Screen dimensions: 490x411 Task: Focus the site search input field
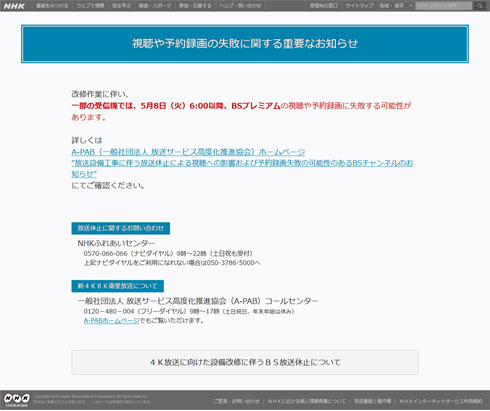click(444, 6)
